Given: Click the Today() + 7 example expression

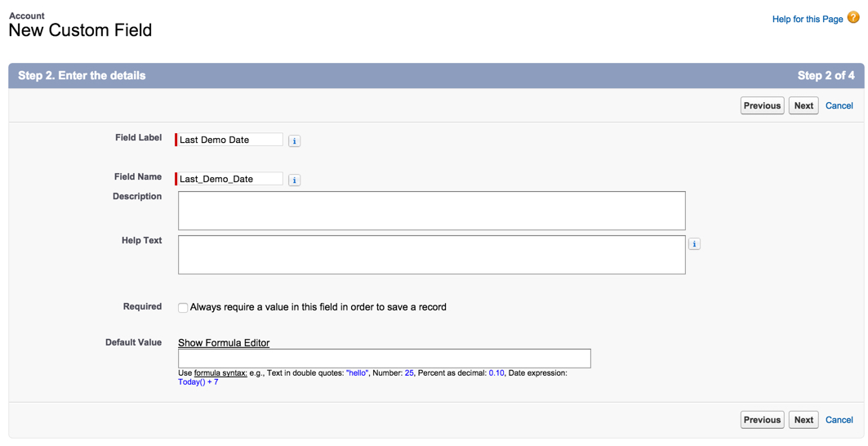Looking at the screenshot, I should [x=198, y=382].
